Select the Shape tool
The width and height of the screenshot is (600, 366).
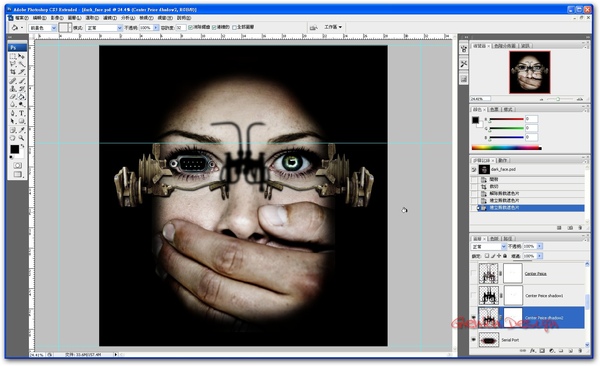[21, 121]
